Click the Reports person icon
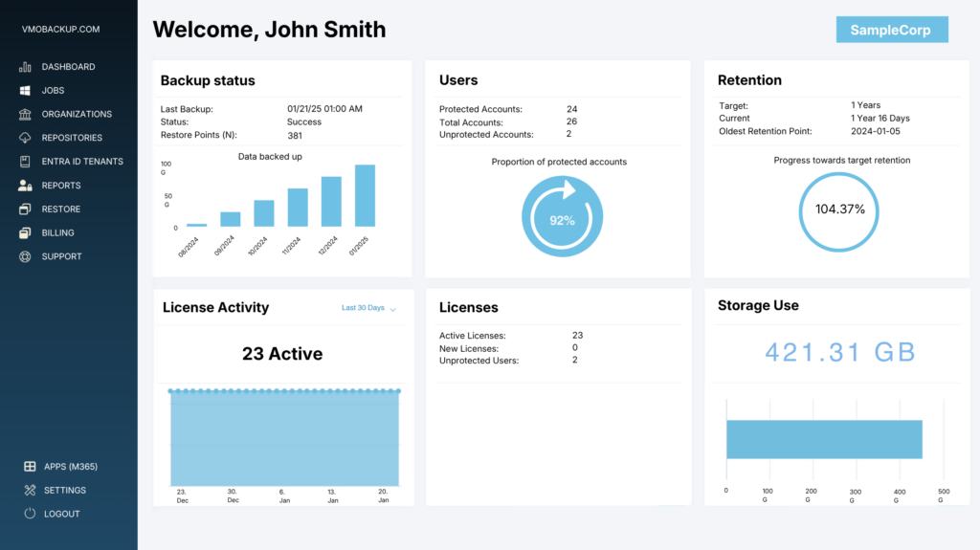This screenshot has height=550, width=980. pyautogui.click(x=25, y=186)
